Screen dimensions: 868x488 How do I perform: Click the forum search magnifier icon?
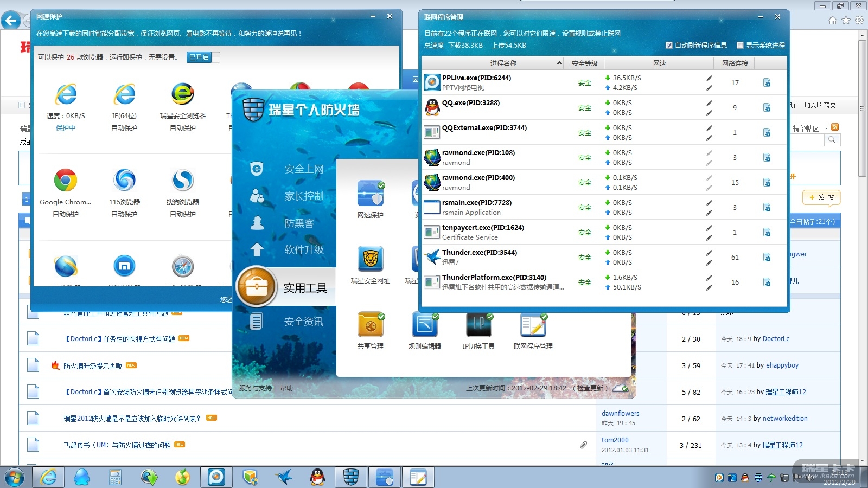coord(832,140)
